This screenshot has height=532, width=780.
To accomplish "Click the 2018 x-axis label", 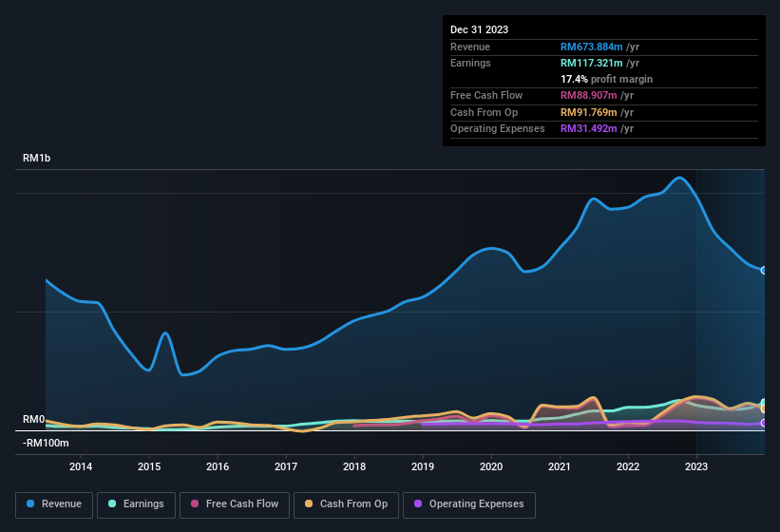I will (354, 466).
